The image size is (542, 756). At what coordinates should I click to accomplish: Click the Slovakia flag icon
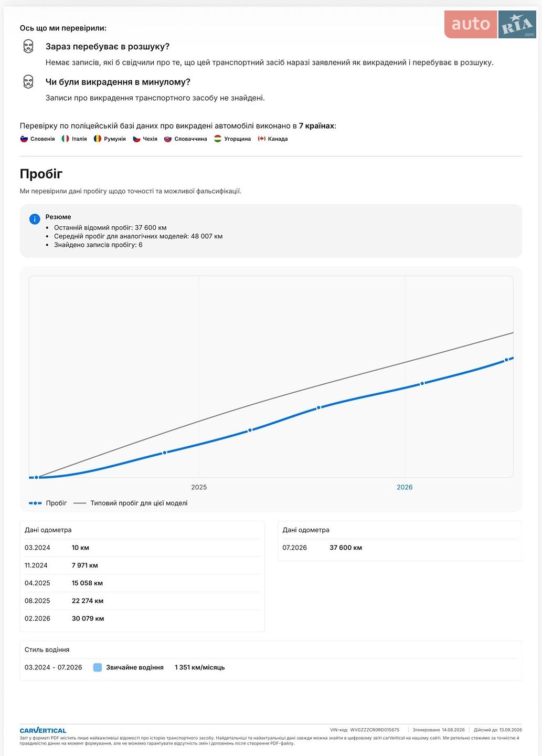point(168,139)
